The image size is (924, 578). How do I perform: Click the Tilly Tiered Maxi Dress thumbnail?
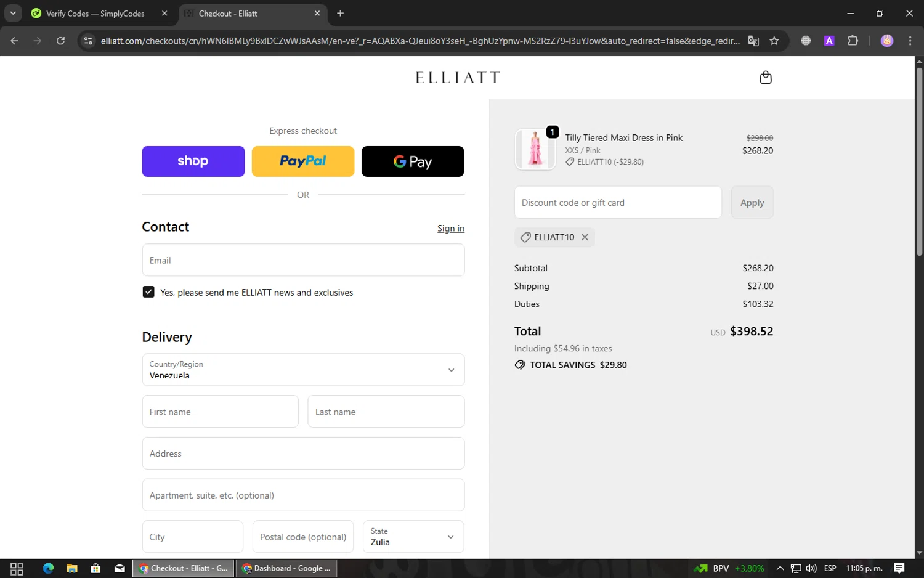pyautogui.click(x=535, y=149)
